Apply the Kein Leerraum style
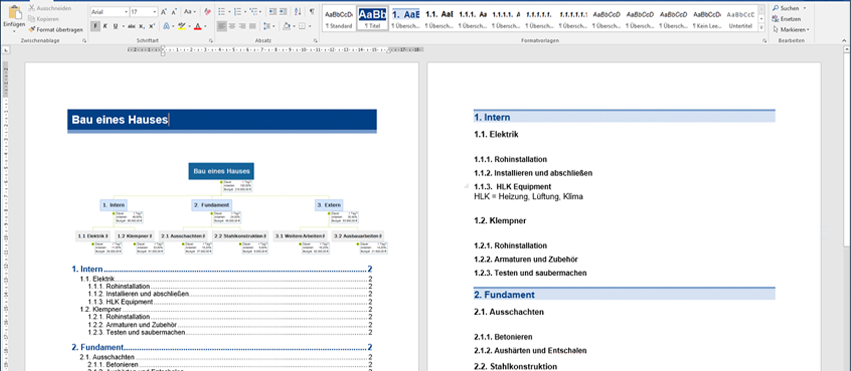 (x=707, y=18)
